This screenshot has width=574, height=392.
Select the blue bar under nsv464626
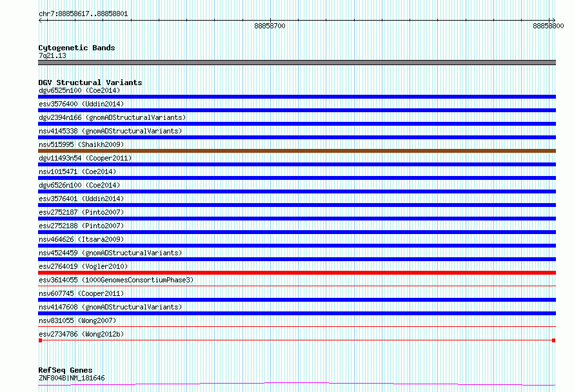click(x=297, y=246)
